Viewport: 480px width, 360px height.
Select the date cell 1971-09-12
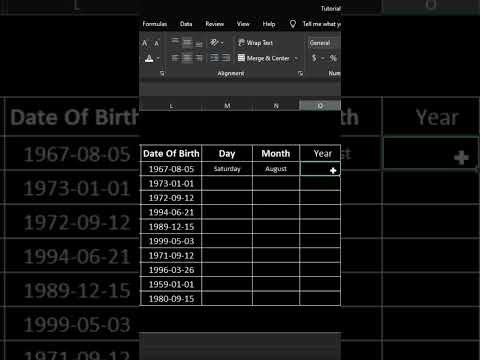point(171,256)
